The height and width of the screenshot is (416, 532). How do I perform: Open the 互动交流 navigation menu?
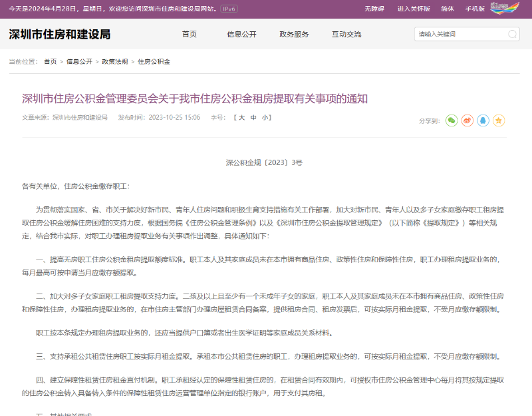click(346, 34)
